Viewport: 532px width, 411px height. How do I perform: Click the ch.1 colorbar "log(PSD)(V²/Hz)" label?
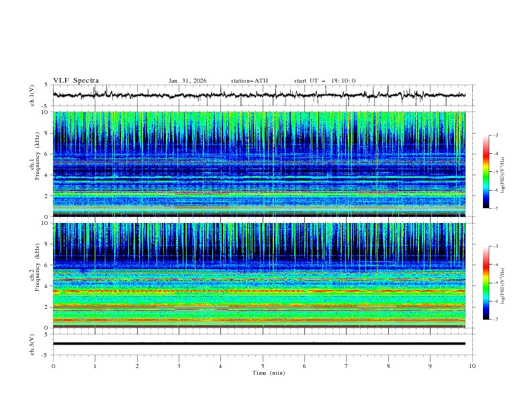coord(503,175)
